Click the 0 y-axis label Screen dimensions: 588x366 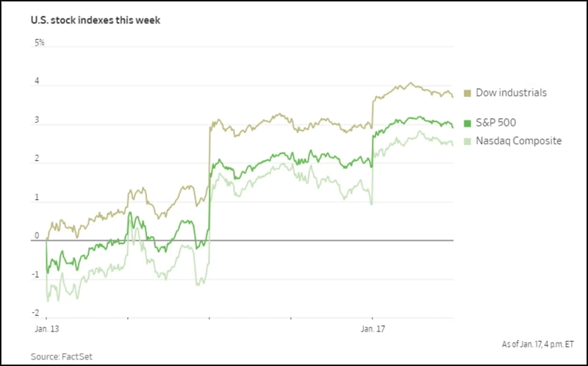point(37,236)
